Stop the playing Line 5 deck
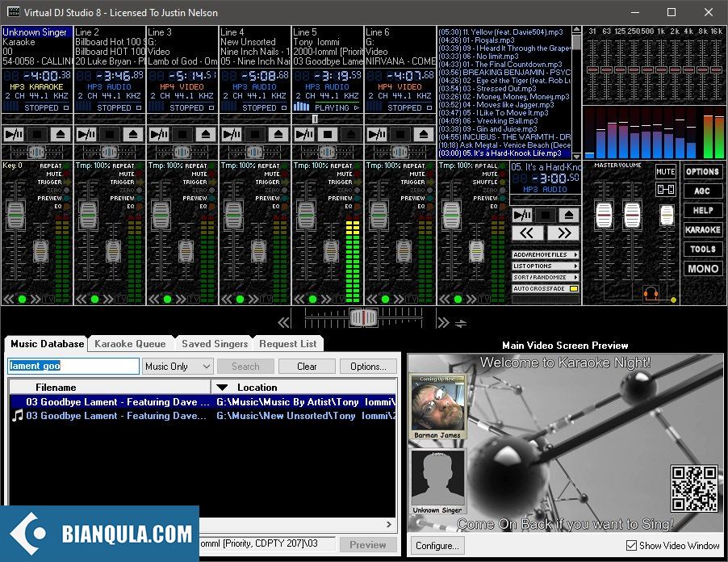Image resolution: width=728 pixels, height=562 pixels. click(328, 135)
